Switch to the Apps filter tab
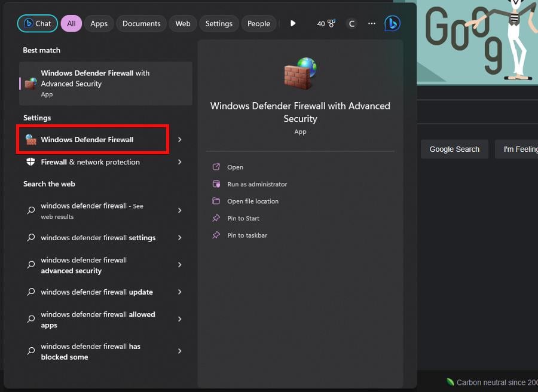 click(x=99, y=24)
